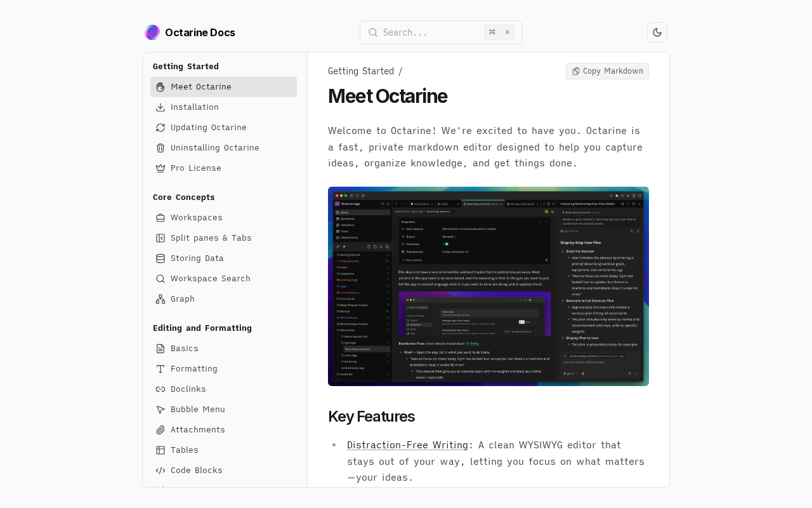Click the Pro License crown icon
The height and width of the screenshot is (508, 812).
(160, 168)
